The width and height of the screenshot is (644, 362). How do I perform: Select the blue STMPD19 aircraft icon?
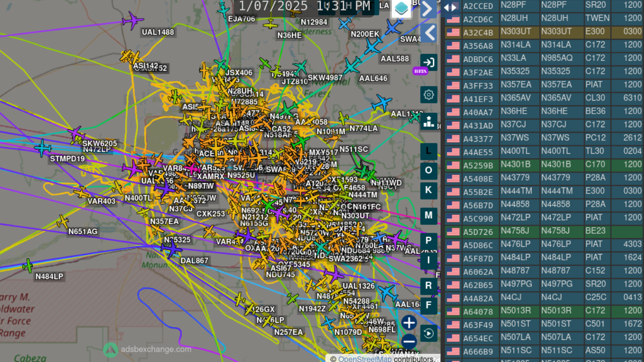click(x=43, y=148)
